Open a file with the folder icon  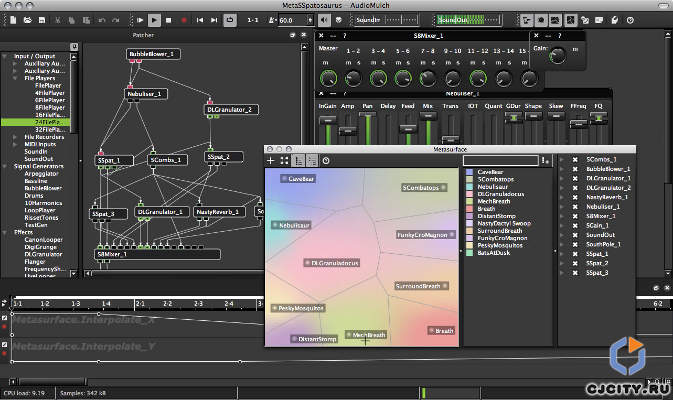tap(27, 20)
